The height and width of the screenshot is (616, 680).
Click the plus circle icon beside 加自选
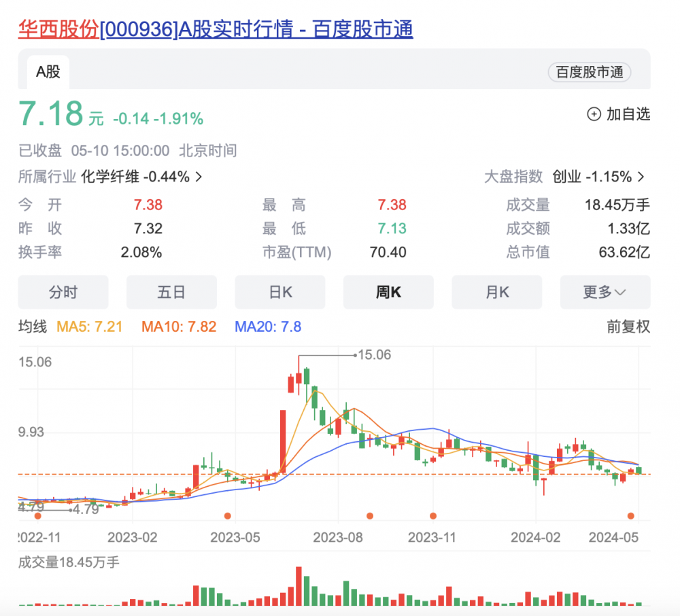pyautogui.click(x=594, y=114)
